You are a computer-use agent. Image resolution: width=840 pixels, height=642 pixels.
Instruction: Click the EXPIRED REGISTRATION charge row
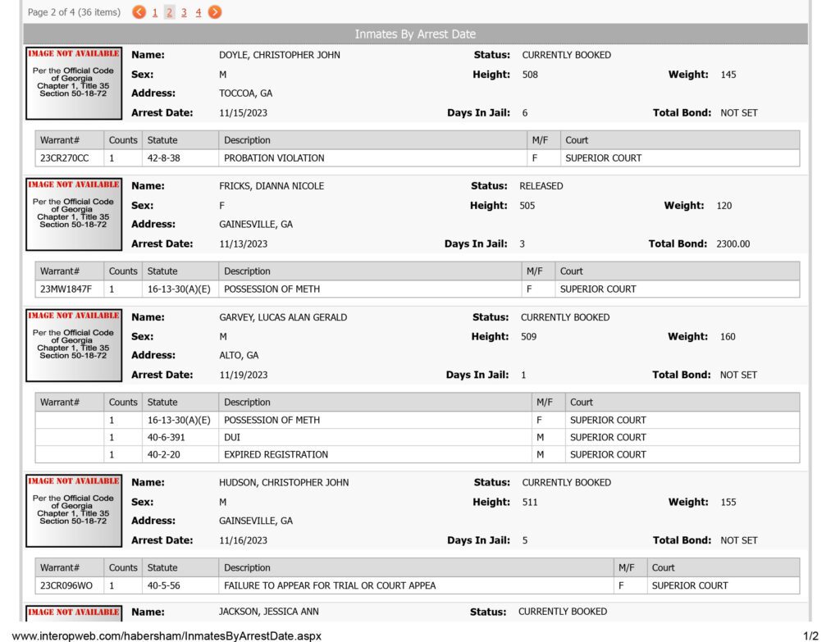pos(418,454)
